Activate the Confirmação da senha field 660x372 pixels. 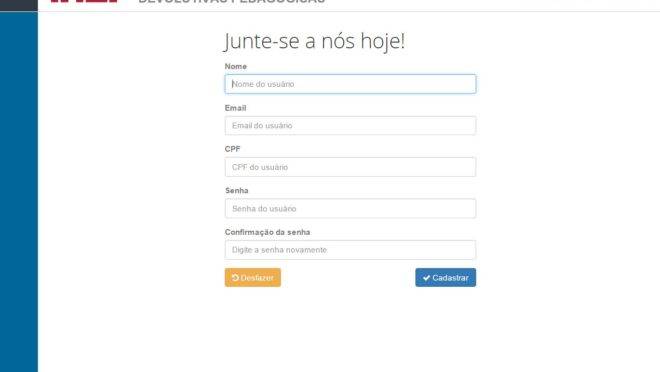[350, 250]
